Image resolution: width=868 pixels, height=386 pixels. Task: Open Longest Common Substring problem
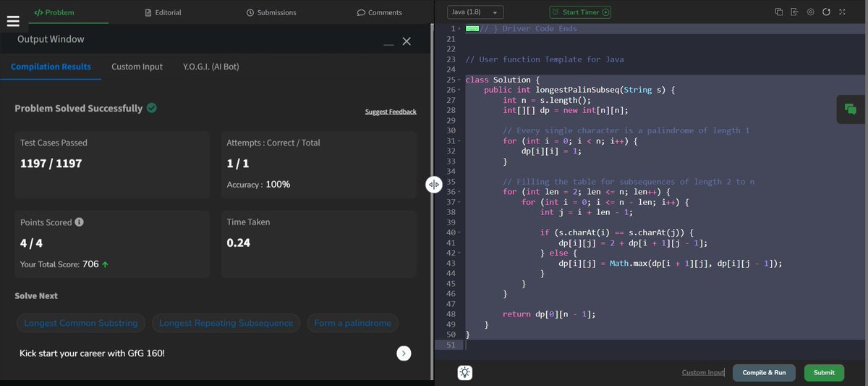(80, 323)
